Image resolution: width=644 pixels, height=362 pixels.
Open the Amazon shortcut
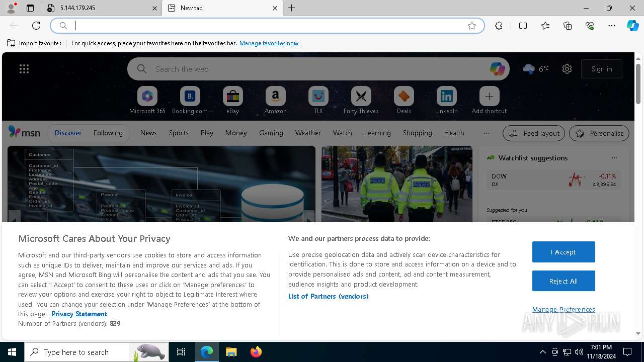[275, 100]
